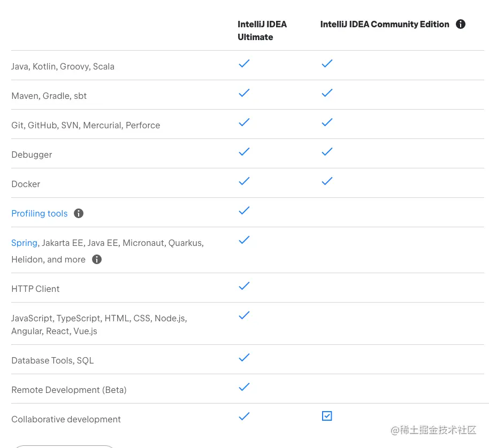
Task: Click the Collaborative development row label
Action: coord(66,419)
